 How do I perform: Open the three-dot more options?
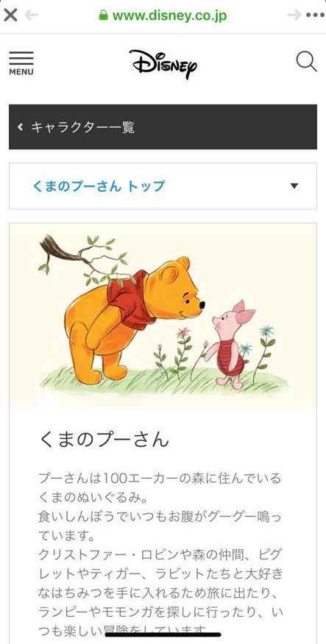[315, 15]
